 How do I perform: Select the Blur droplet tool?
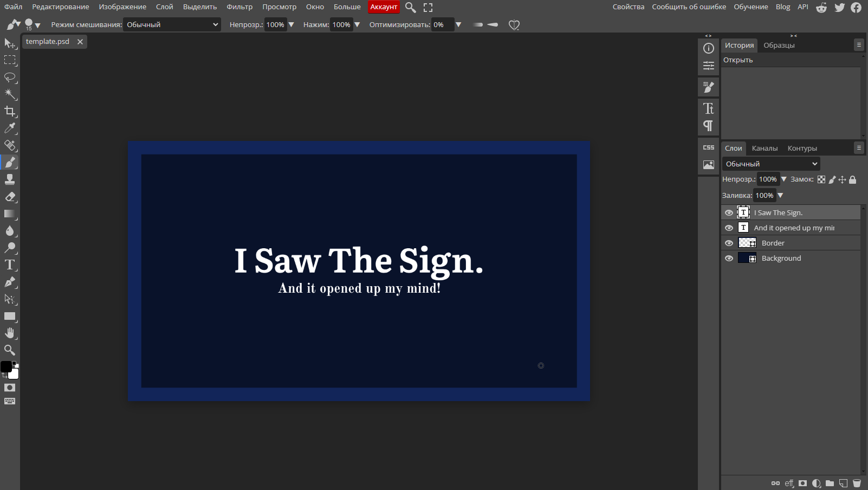pos(10,231)
